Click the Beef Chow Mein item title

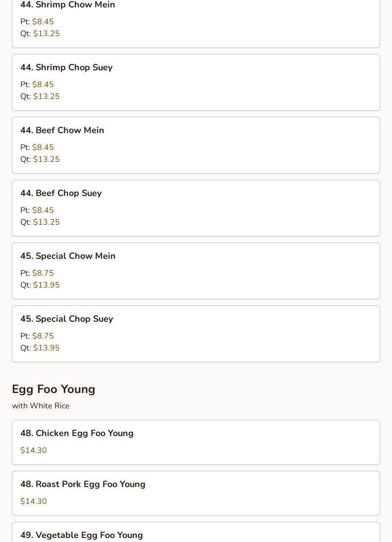(62, 130)
